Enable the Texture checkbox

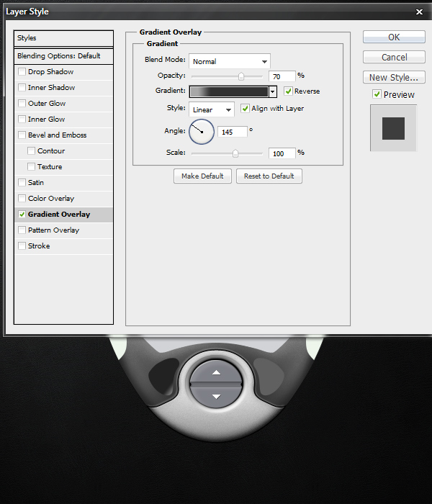click(x=31, y=166)
